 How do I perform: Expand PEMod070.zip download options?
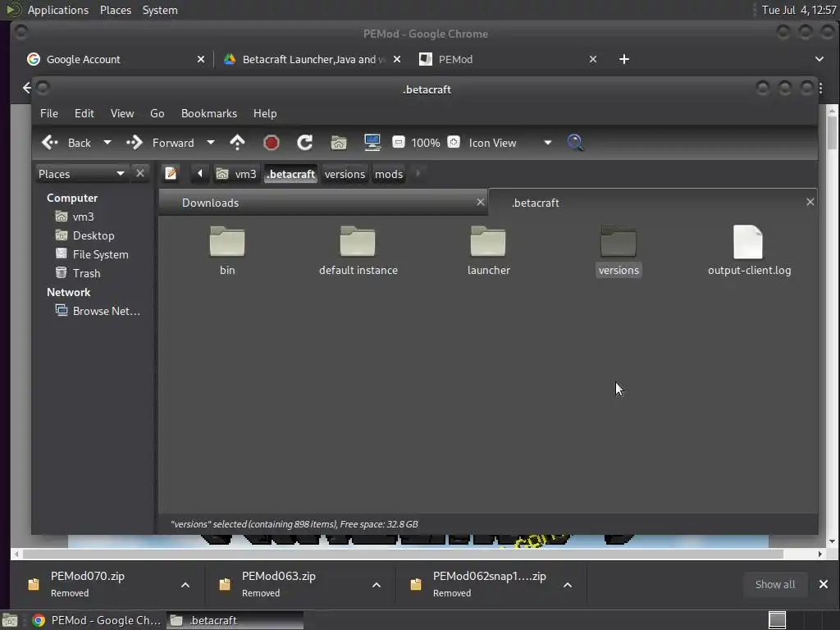coord(185,584)
